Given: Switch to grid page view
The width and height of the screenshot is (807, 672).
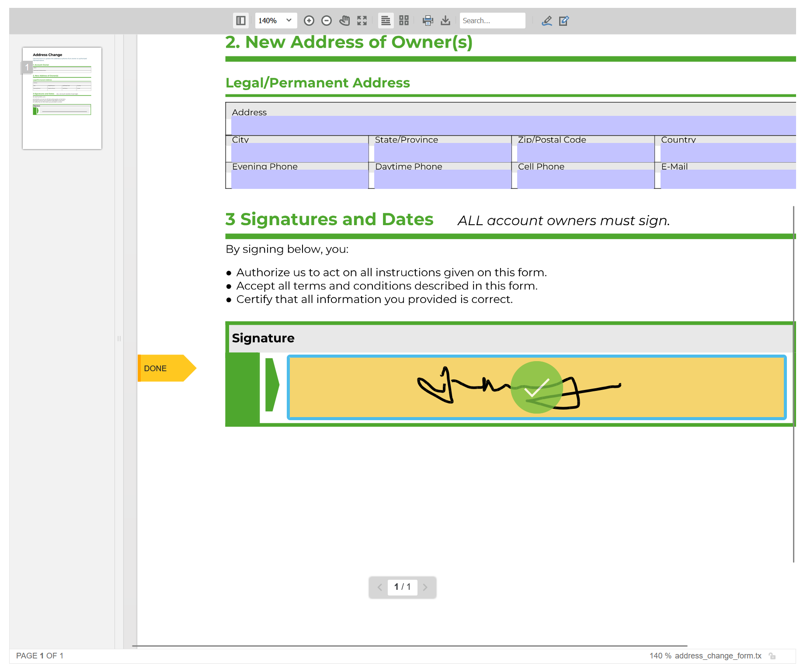Looking at the screenshot, I should [x=403, y=21].
